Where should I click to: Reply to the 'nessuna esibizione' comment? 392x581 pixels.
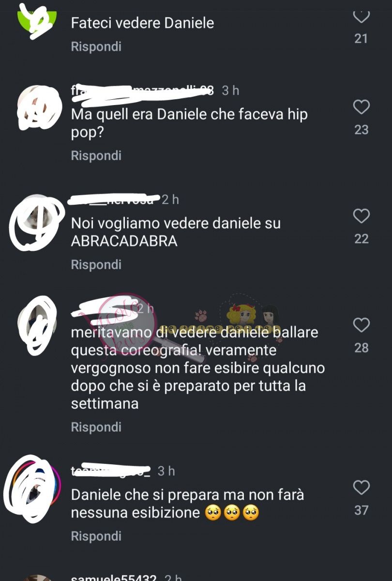[x=96, y=536]
